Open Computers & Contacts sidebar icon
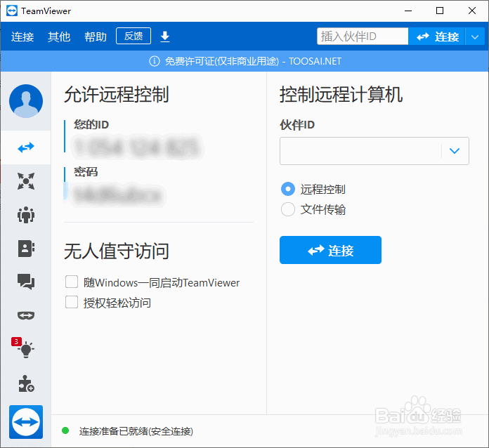The width and height of the screenshot is (489, 448). pyautogui.click(x=26, y=249)
